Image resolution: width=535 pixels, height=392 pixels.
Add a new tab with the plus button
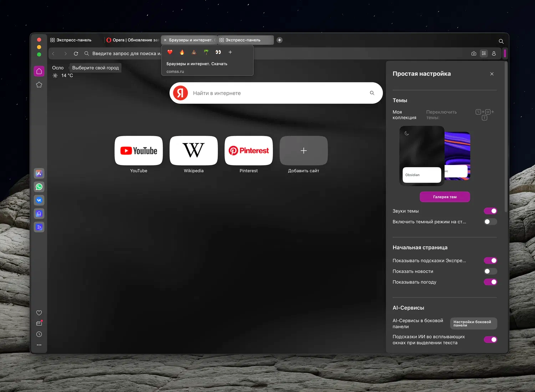[x=280, y=40]
